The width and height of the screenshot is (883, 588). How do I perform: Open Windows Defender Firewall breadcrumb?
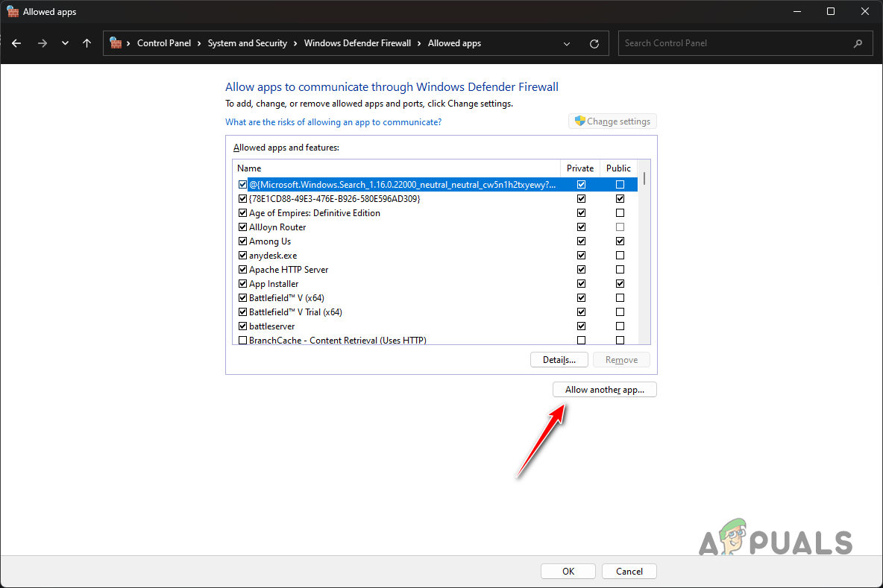point(357,43)
